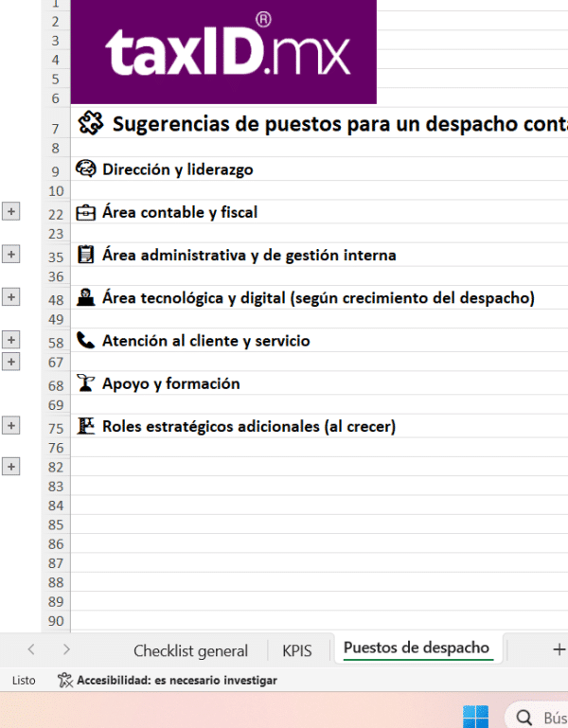Select the clipboard icon beside Área administrativa

pos(86,255)
